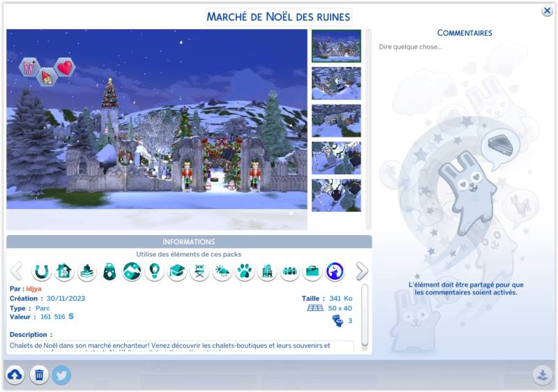Click the light bulb pack icon
Screen dimensions: 558x392
click(x=154, y=272)
